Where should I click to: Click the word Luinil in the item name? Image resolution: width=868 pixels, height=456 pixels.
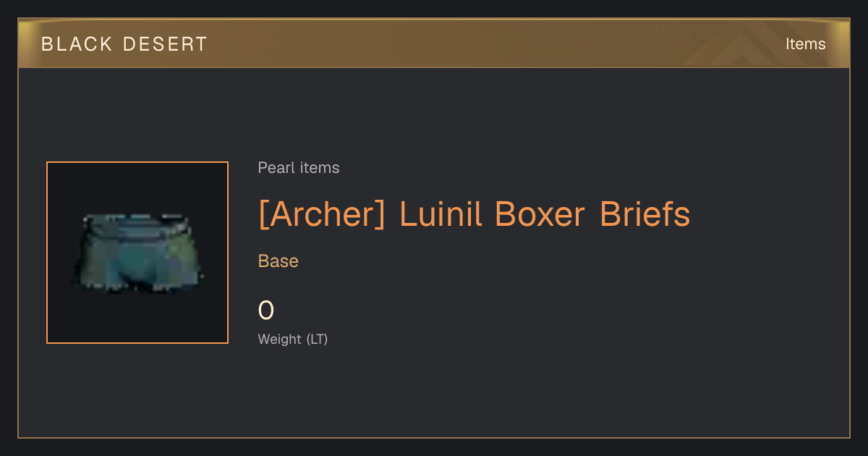(x=441, y=214)
